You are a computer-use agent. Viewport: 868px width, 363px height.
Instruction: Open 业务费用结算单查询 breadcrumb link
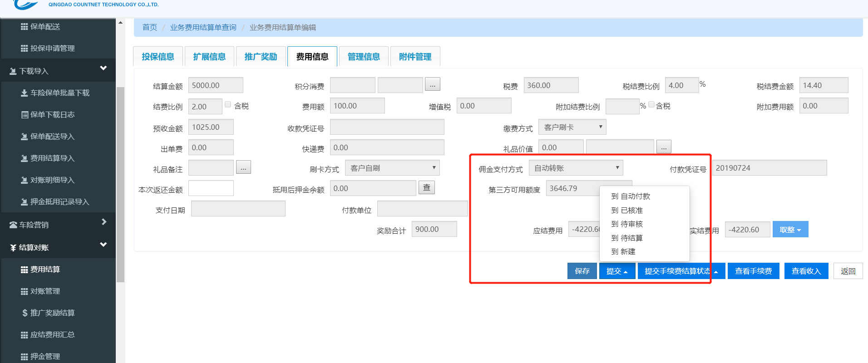point(203,27)
